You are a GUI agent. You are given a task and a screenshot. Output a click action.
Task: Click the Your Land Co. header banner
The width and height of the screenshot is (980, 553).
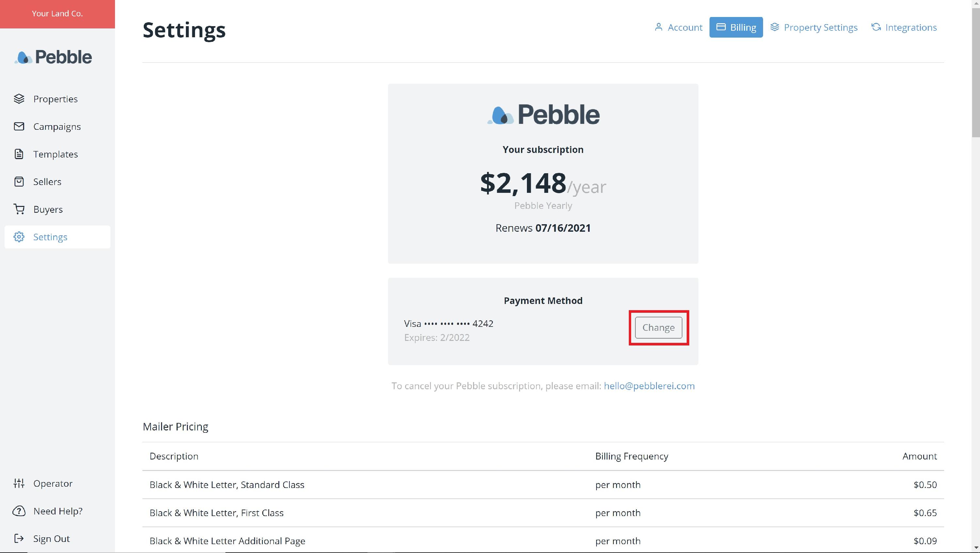(x=57, y=14)
